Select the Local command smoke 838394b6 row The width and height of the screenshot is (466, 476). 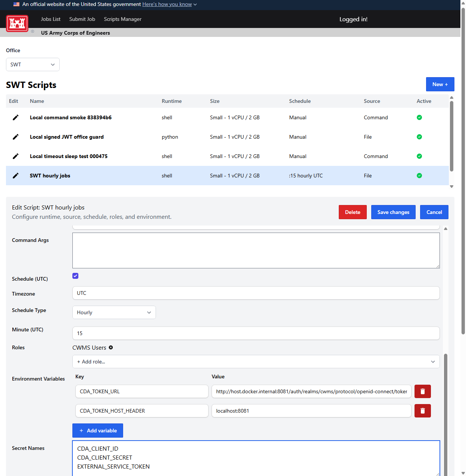[x=227, y=117]
